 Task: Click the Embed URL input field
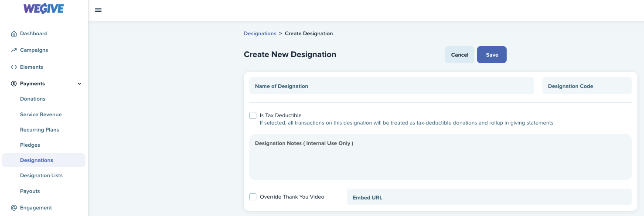489,197
